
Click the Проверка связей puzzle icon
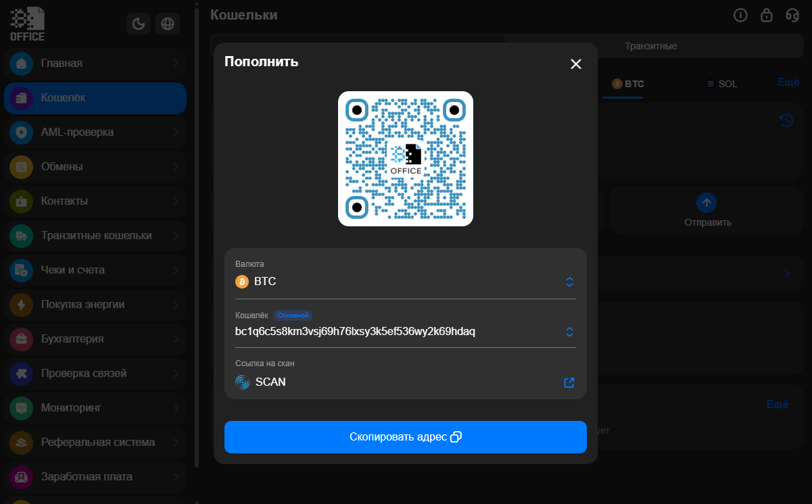pyautogui.click(x=21, y=374)
